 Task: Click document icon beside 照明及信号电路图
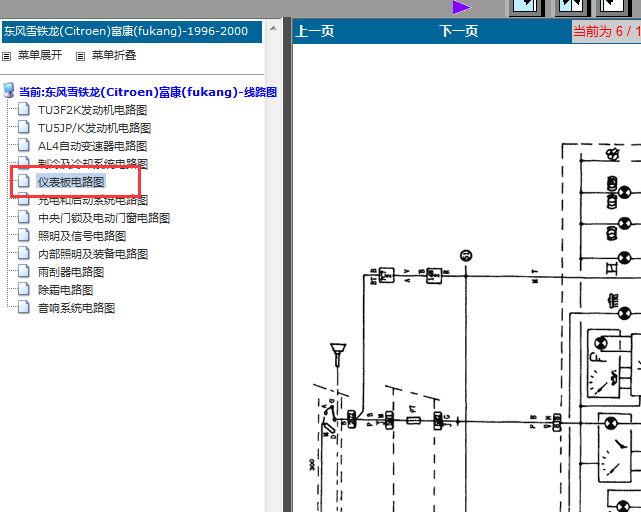click(x=24, y=235)
